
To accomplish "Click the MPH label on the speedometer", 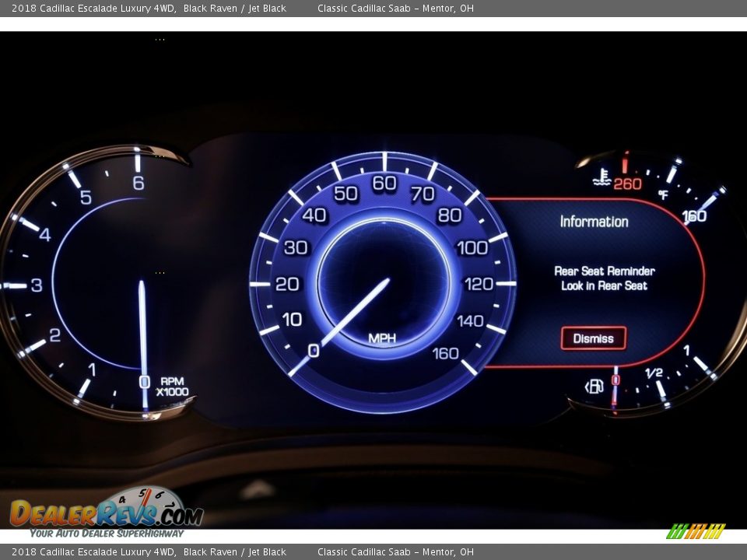I will (x=382, y=338).
